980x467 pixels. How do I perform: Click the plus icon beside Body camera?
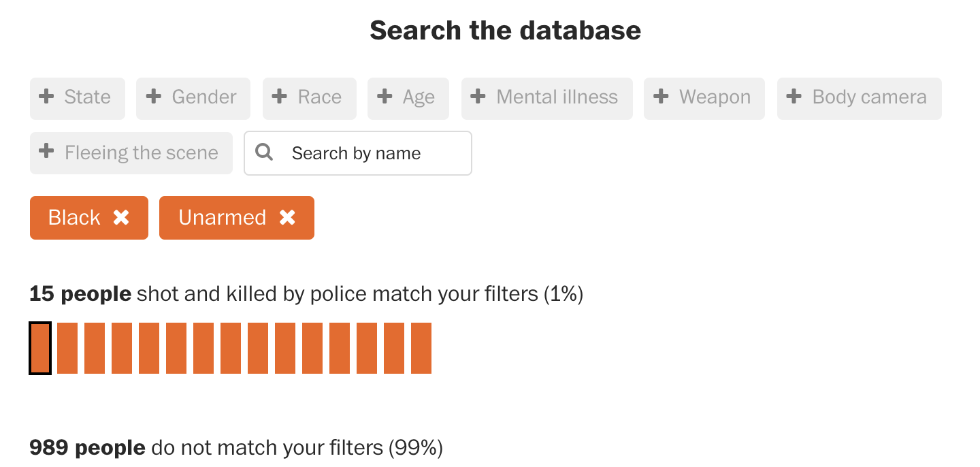pos(794,97)
